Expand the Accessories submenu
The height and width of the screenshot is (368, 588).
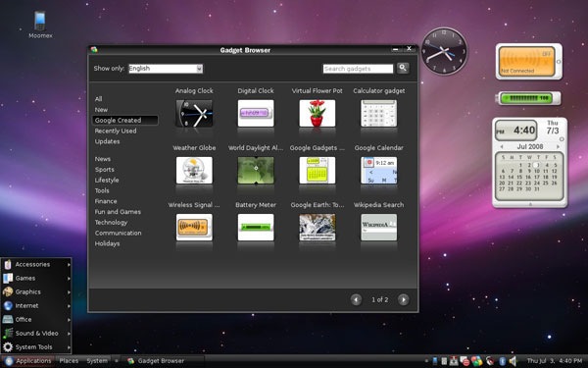(x=36, y=264)
